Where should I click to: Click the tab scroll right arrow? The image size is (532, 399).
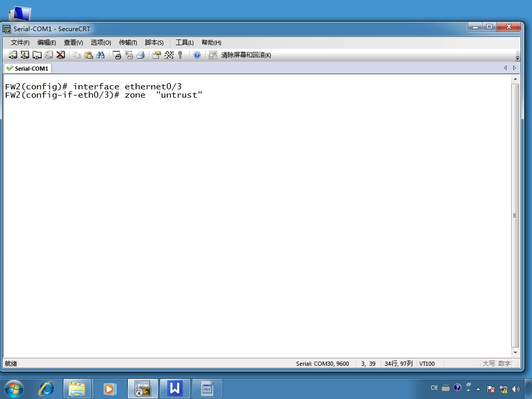pos(514,68)
